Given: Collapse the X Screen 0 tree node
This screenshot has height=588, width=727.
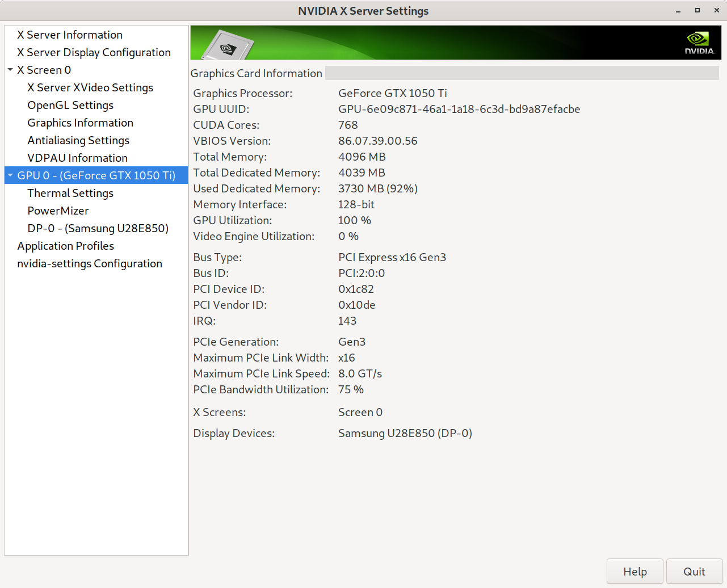Looking at the screenshot, I should pyautogui.click(x=10, y=70).
